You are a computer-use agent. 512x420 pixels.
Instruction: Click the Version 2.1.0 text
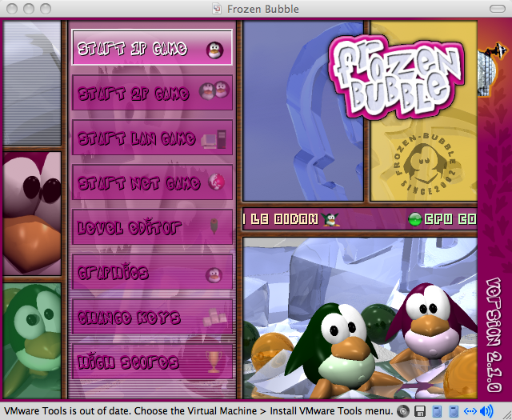(494, 334)
